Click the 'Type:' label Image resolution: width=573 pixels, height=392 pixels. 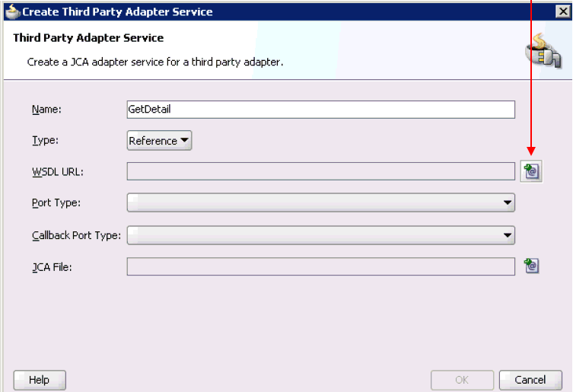tap(46, 140)
